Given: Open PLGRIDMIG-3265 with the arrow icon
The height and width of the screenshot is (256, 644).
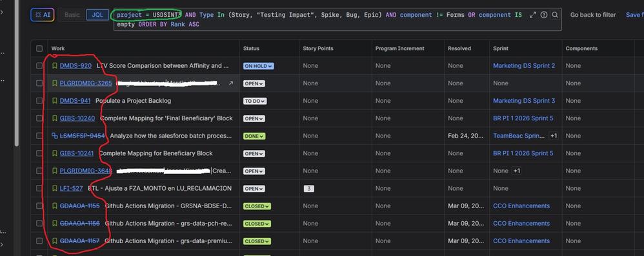Looking at the screenshot, I should pos(231,83).
